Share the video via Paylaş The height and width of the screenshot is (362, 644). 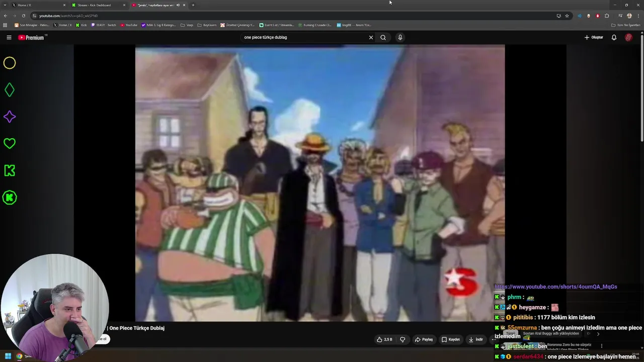(424, 339)
